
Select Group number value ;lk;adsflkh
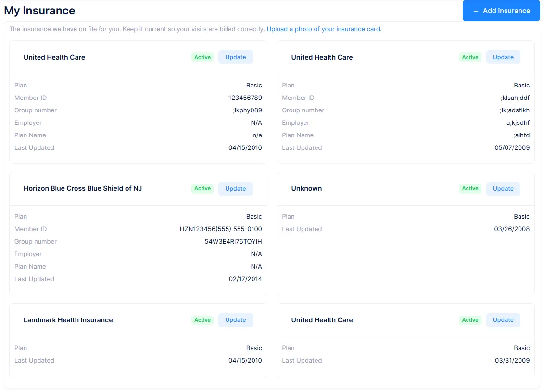515,110
